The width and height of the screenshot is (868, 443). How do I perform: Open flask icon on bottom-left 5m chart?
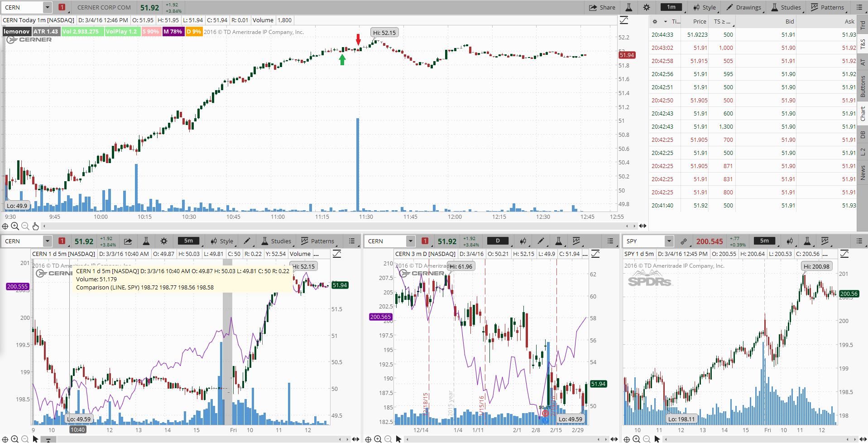click(x=146, y=241)
